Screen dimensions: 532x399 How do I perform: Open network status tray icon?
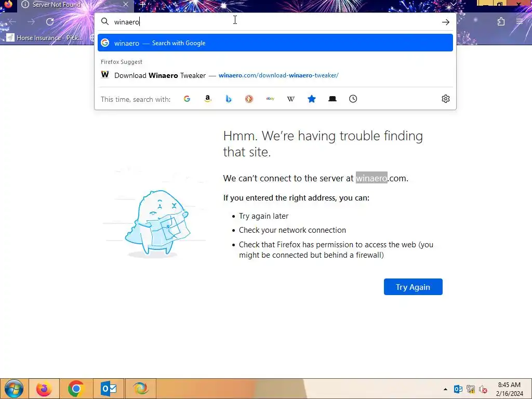471,389
